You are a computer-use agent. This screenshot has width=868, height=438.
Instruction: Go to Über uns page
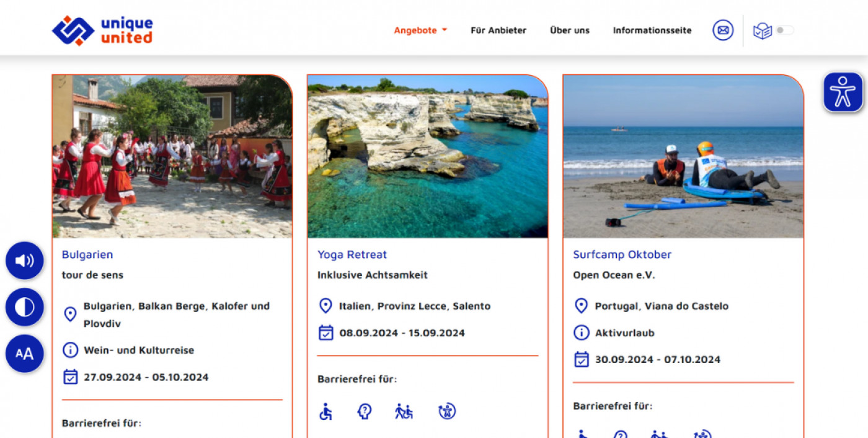pos(570,30)
